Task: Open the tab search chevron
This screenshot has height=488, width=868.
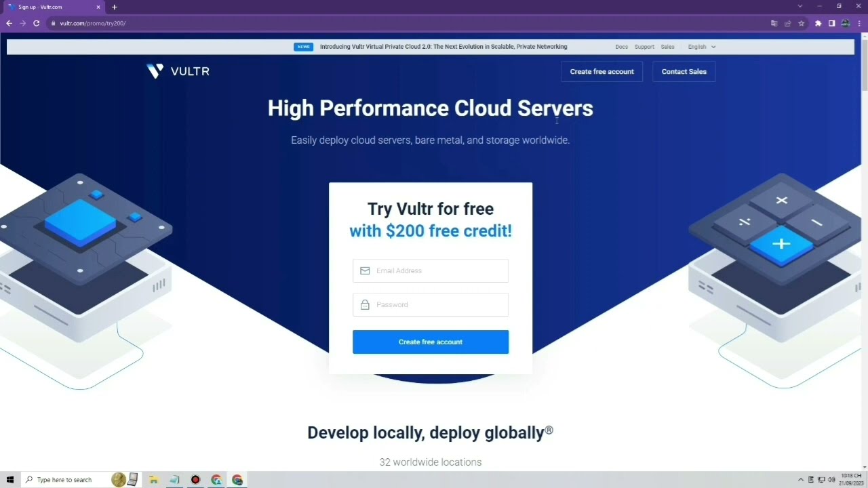Action: pos(800,6)
